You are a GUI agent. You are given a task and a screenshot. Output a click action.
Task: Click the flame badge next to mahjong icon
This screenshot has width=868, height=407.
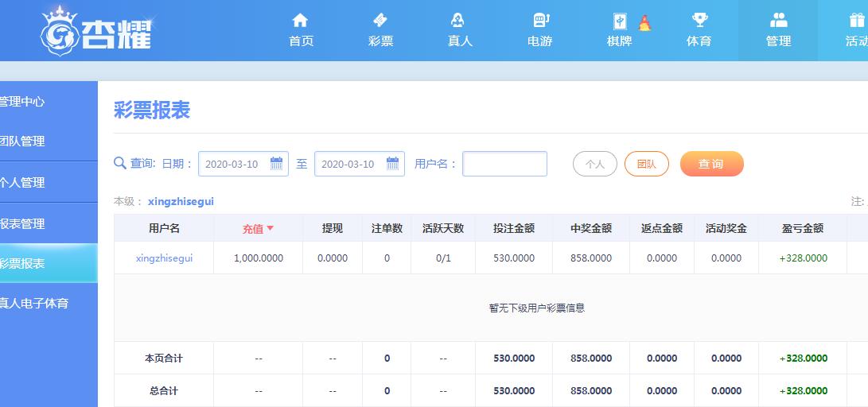644,23
